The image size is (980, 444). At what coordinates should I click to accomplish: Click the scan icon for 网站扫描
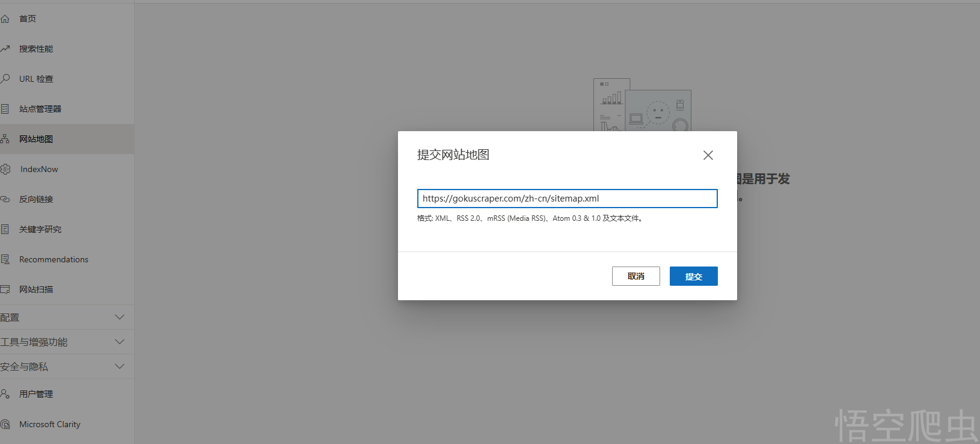(x=5, y=289)
